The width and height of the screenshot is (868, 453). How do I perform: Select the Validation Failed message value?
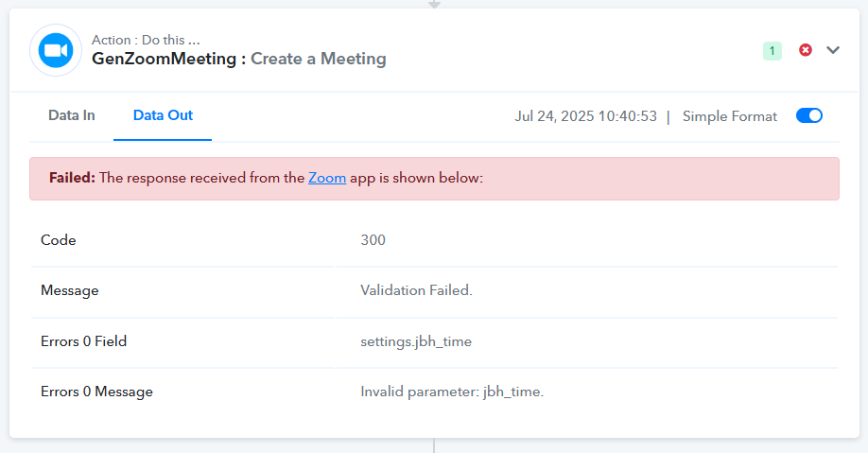point(416,290)
